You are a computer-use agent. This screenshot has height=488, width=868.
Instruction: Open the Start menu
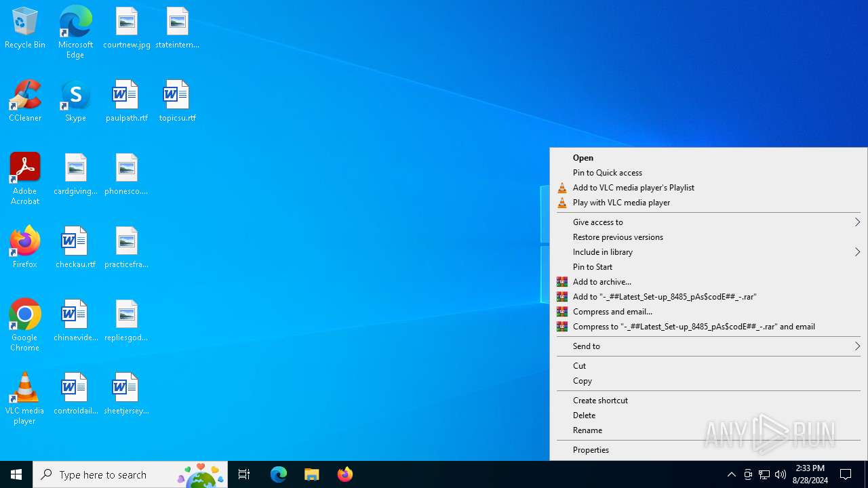(16, 474)
